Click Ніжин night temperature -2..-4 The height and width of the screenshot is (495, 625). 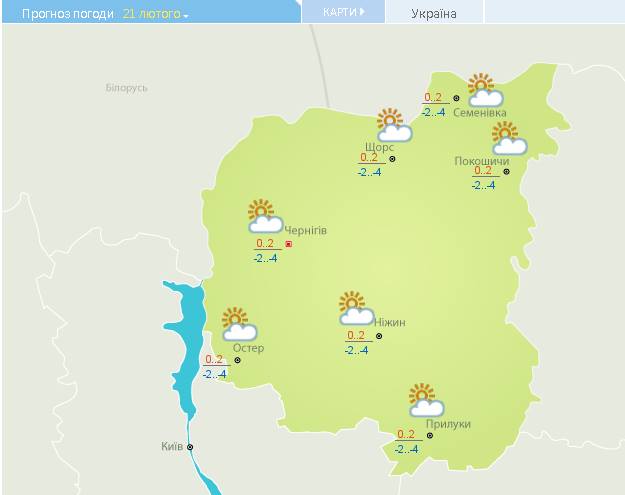coord(356,350)
